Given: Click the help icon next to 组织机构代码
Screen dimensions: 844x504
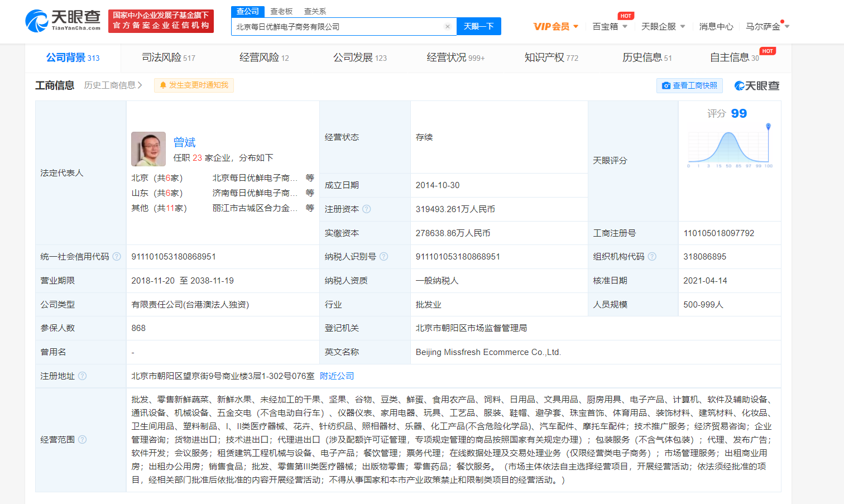Looking at the screenshot, I should [x=651, y=257].
